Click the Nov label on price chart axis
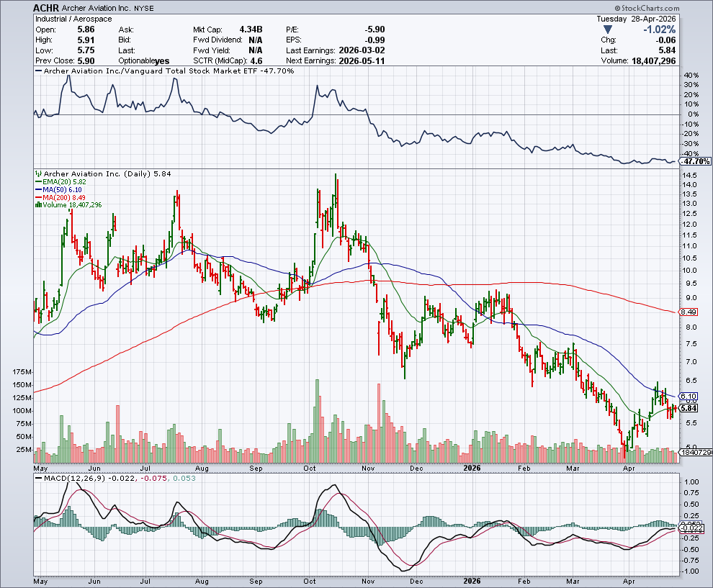713x588 pixels. (368, 468)
